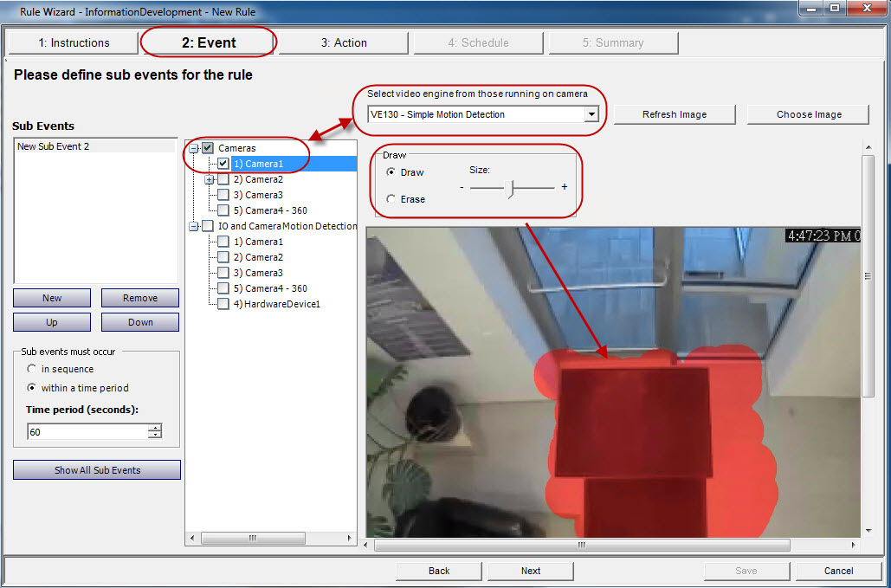Open the 5: Summary tab

click(x=612, y=43)
